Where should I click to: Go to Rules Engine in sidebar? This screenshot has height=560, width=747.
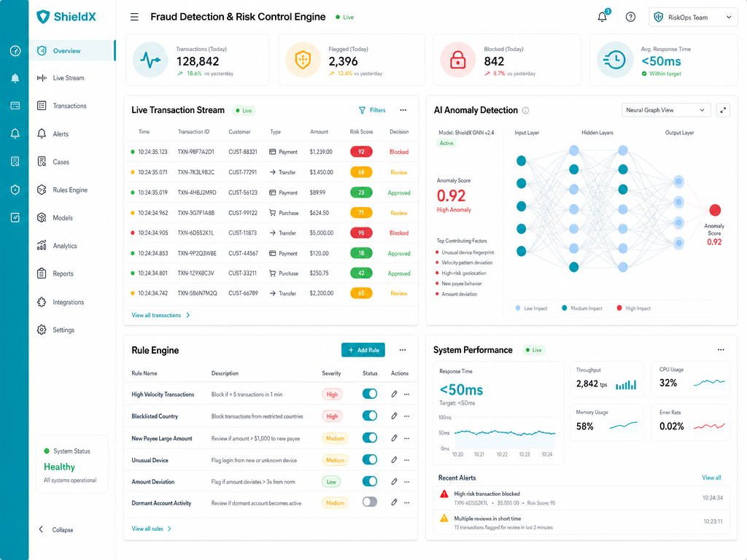point(71,190)
